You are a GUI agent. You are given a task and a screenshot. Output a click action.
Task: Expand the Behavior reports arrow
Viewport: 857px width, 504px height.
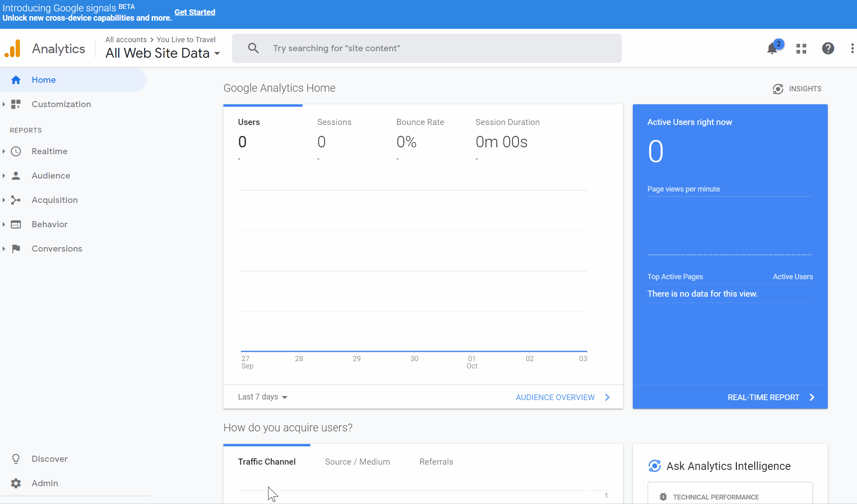pyautogui.click(x=4, y=224)
